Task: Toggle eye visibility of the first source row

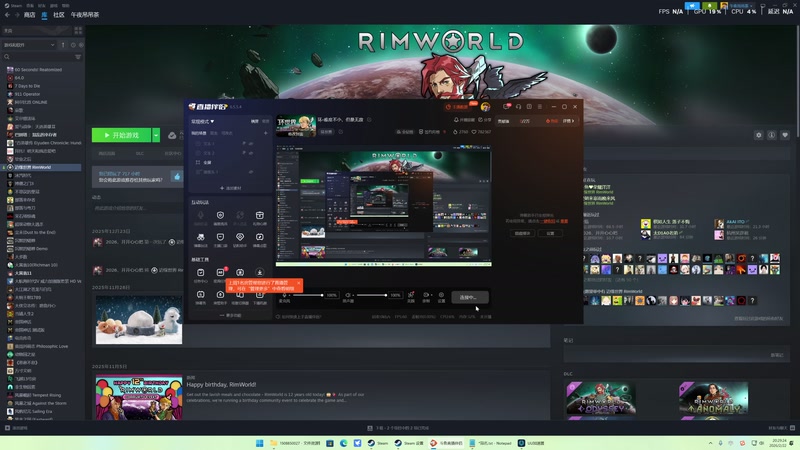Action: [x=251, y=144]
